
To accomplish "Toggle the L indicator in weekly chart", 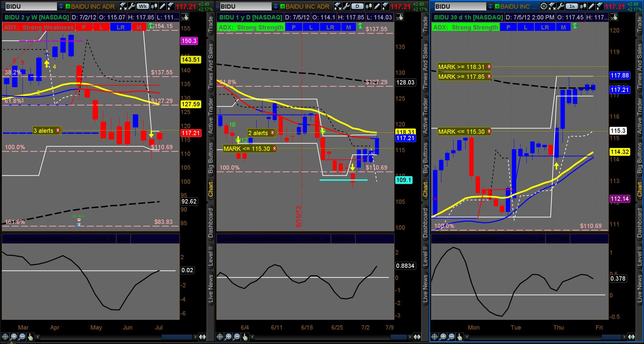I will click(101, 27).
